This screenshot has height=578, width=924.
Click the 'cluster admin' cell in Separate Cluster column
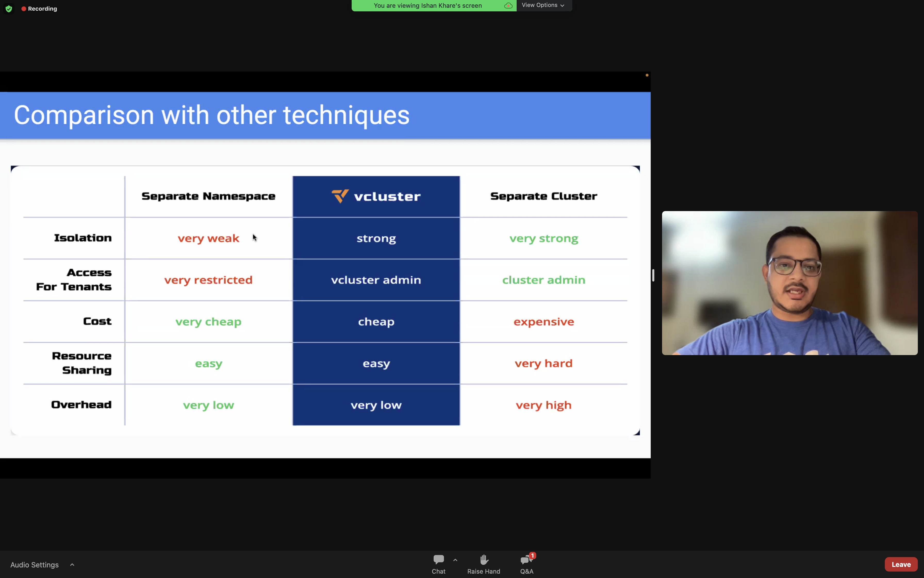point(544,280)
